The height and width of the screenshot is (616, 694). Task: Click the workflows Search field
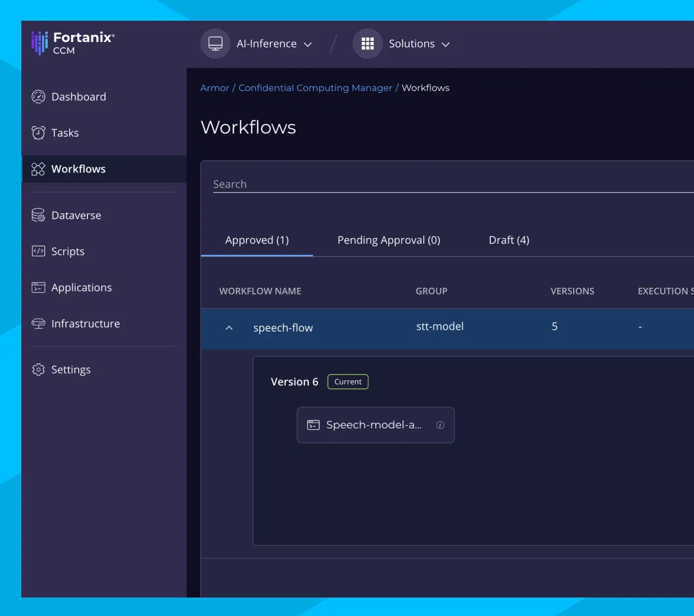(453, 184)
